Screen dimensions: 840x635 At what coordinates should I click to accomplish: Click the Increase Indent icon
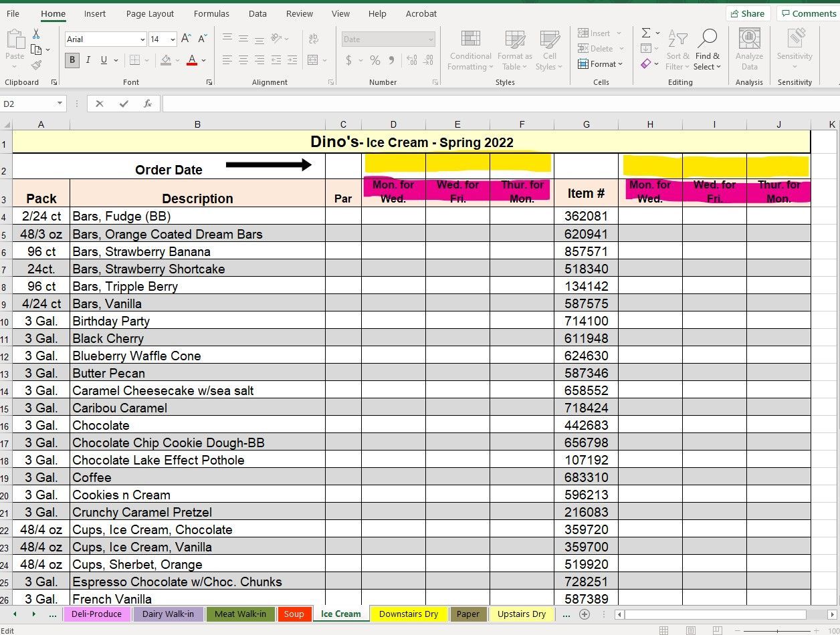pyautogui.click(x=293, y=60)
